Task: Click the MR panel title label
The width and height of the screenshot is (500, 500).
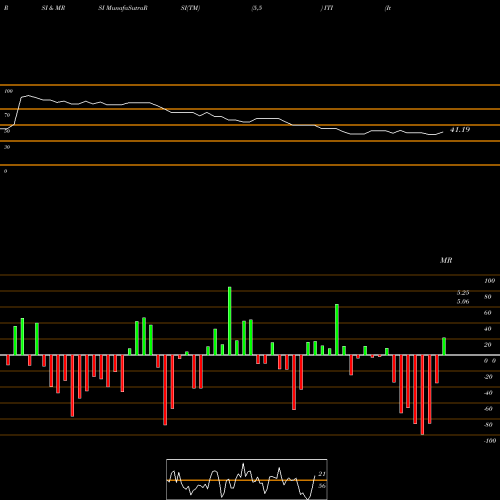Action: click(x=446, y=260)
